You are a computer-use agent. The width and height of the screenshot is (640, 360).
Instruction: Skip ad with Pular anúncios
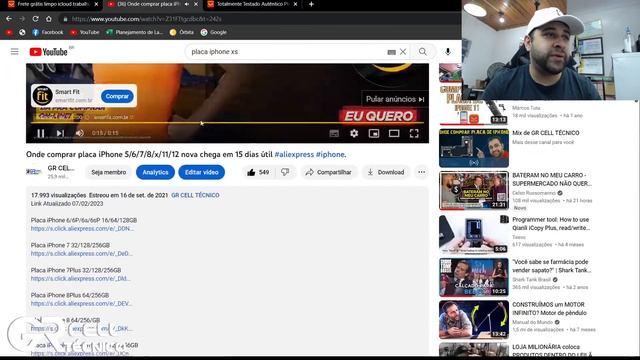coord(395,99)
